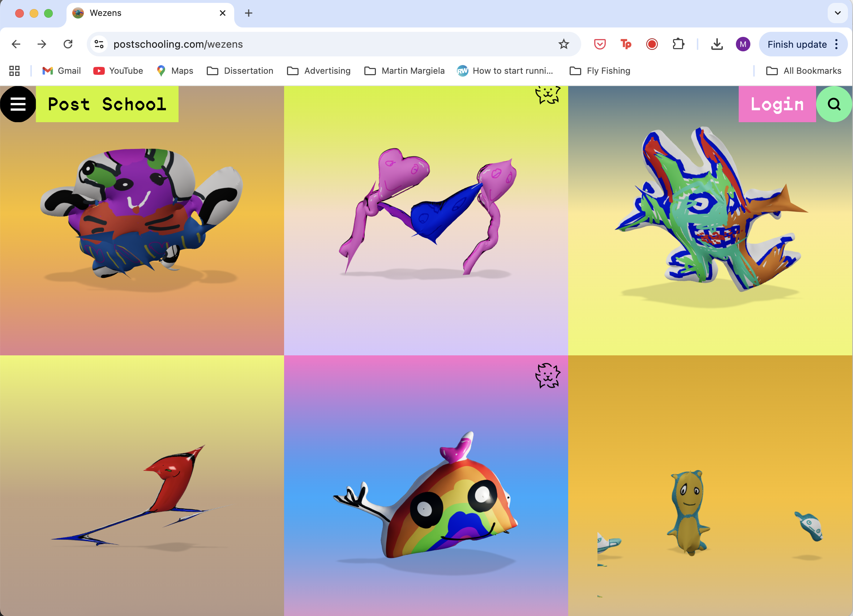Viewport: 853px width, 616px height.
Task: Open the Fly Fishing bookmarks folder
Action: pyautogui.click(x=600, y=71)
